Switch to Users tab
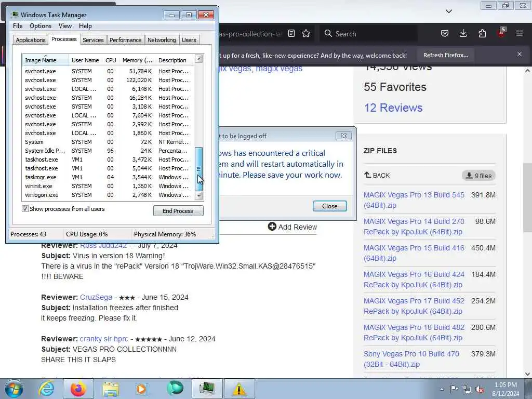Screen dimensions: 532x399 [189, 40]
